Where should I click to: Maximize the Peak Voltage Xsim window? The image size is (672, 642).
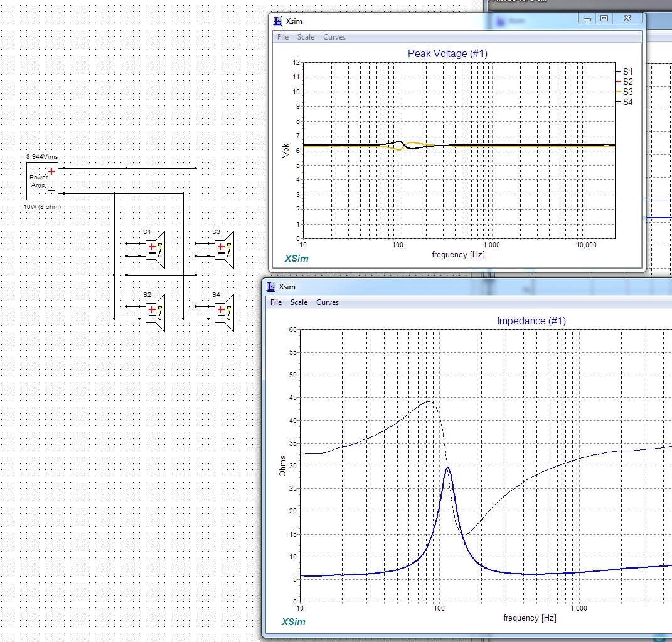pos(604,19)
